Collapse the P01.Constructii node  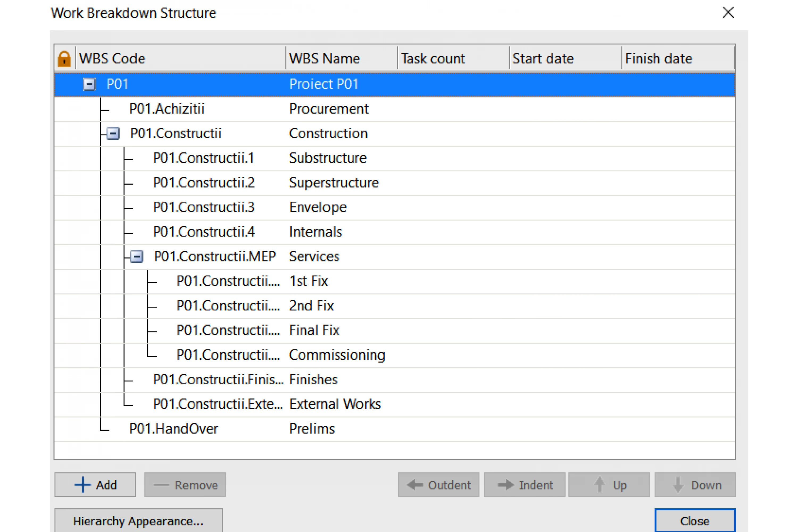pos(113,133)
